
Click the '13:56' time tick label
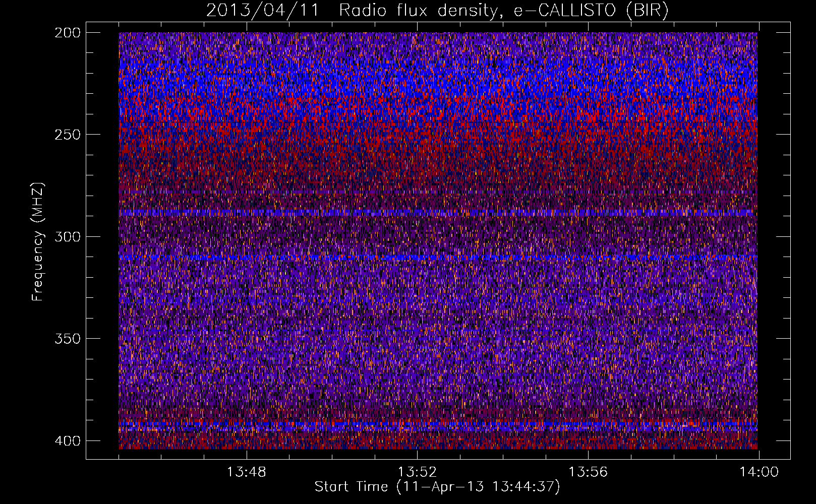click(588, 472)
